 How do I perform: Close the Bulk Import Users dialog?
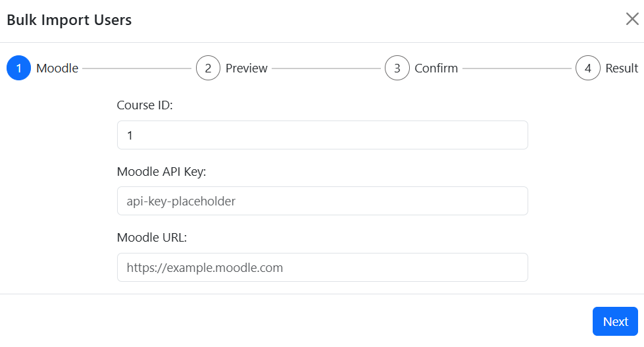(632, 19)
